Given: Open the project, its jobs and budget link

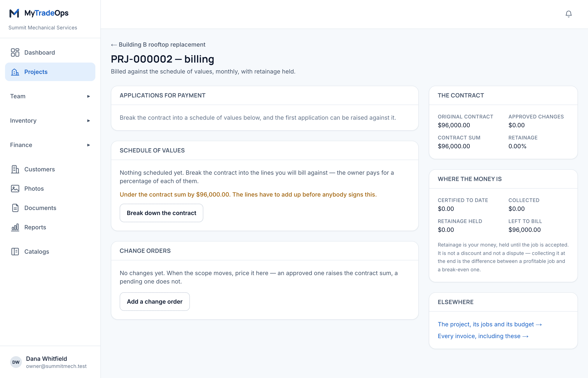Looking at the screenshot, I should coord(490,324).
